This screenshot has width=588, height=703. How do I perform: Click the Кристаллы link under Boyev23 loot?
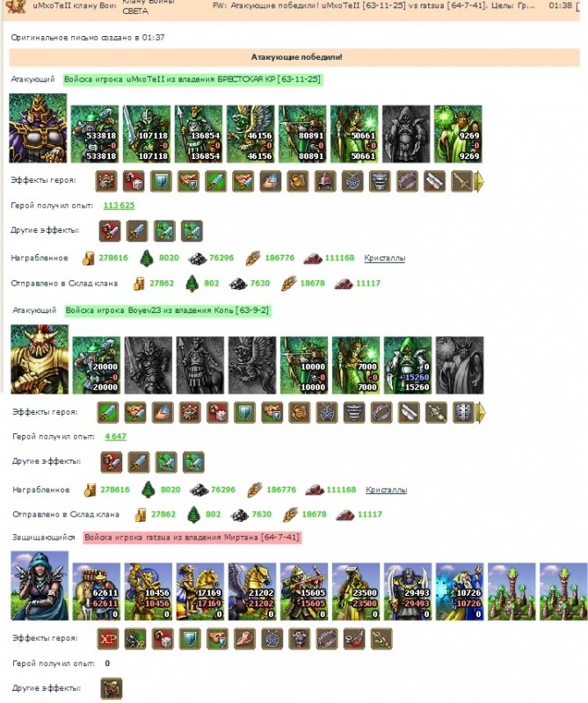(x=386, y=489)
